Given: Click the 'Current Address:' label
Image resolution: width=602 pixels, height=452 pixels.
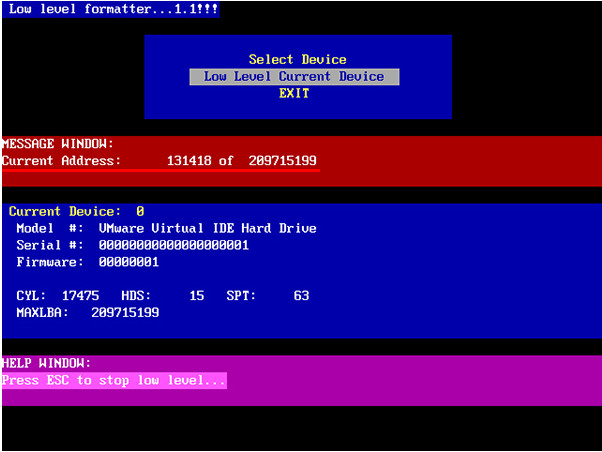Looking at the screenshot, I should pyautogui.click(x=61, y=161).
